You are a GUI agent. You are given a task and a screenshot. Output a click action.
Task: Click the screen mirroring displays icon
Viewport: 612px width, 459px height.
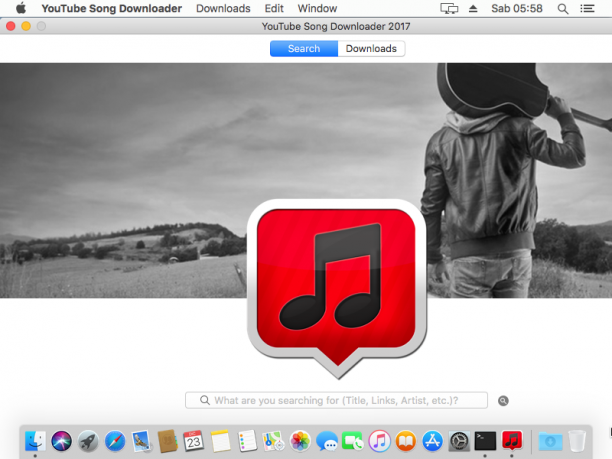click(449, 8)
